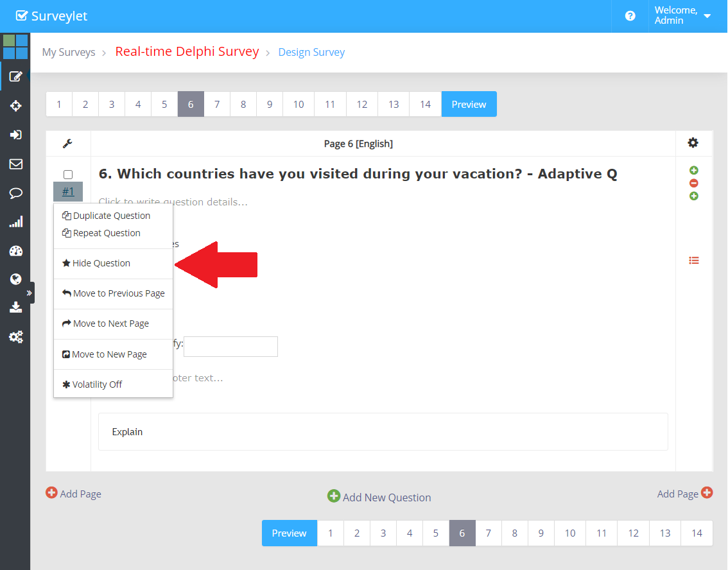Click the top Preview button

click(469, 104)
